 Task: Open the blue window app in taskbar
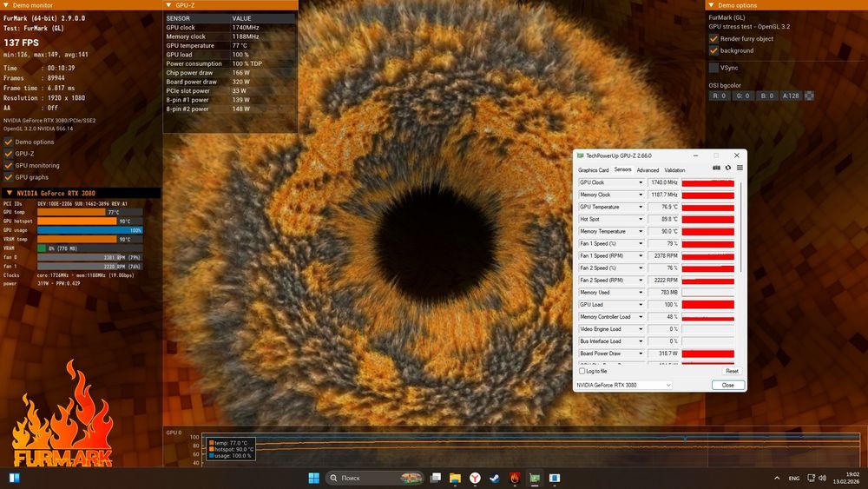coord(555,478)
